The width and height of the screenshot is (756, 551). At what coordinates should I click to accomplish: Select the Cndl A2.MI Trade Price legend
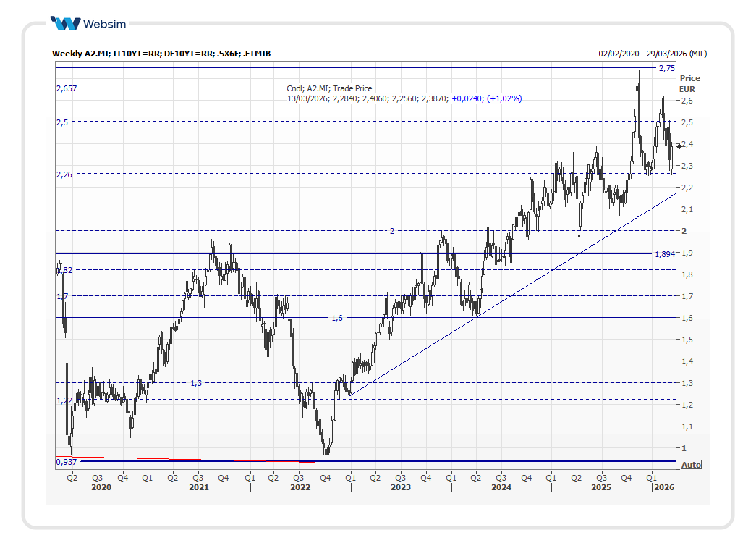(x=329, y=88)
